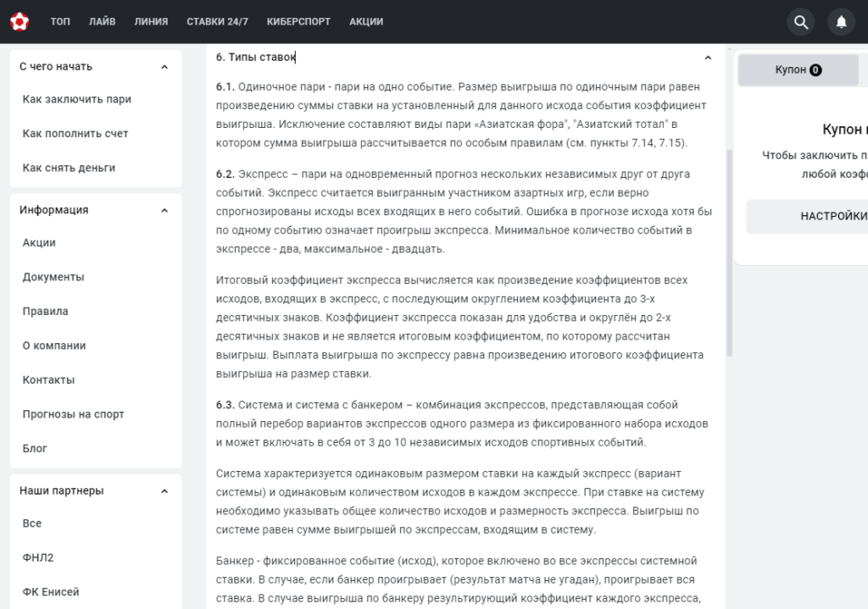Open АКЦИИ in the top navigation bar
Viewport: 868px width, 609px height.
tap(366, 21)
